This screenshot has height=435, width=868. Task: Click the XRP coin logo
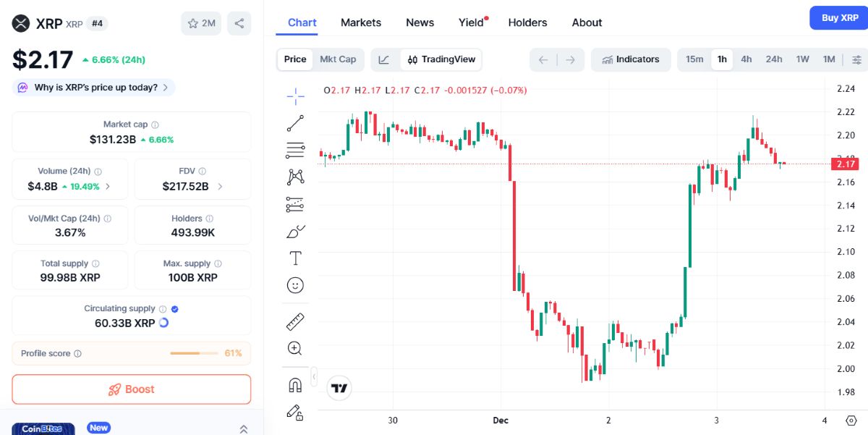point(21,24)
